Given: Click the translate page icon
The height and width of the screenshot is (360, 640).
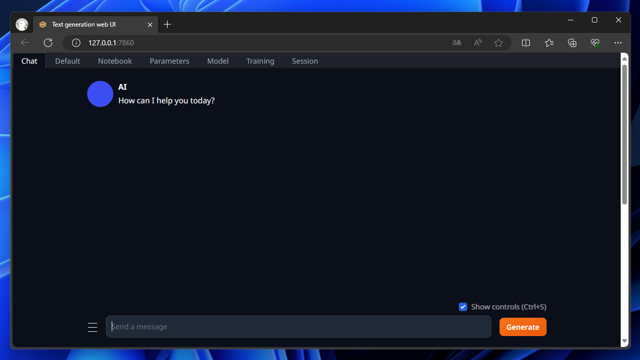Looking at the screenshot, I should (x=456, y=42).
